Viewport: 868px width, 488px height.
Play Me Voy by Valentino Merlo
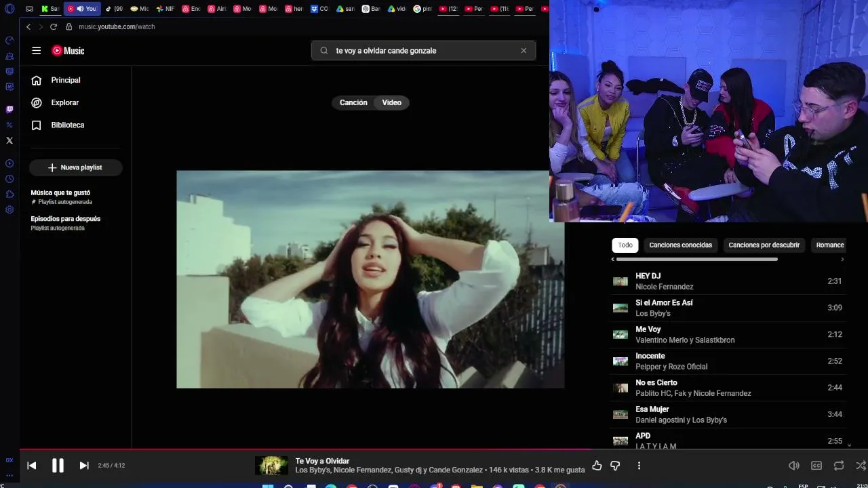click(x=727, y=334)
